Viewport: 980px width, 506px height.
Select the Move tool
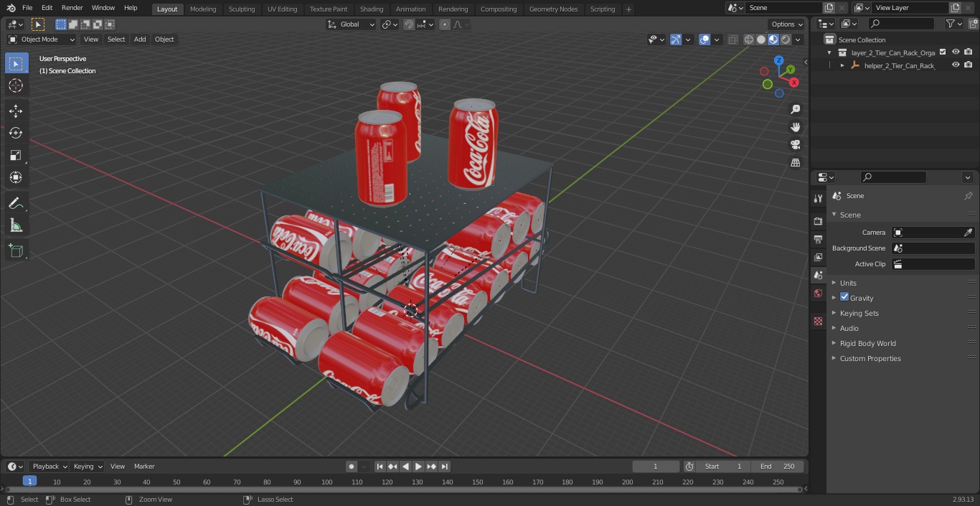[x=16, y=111]
